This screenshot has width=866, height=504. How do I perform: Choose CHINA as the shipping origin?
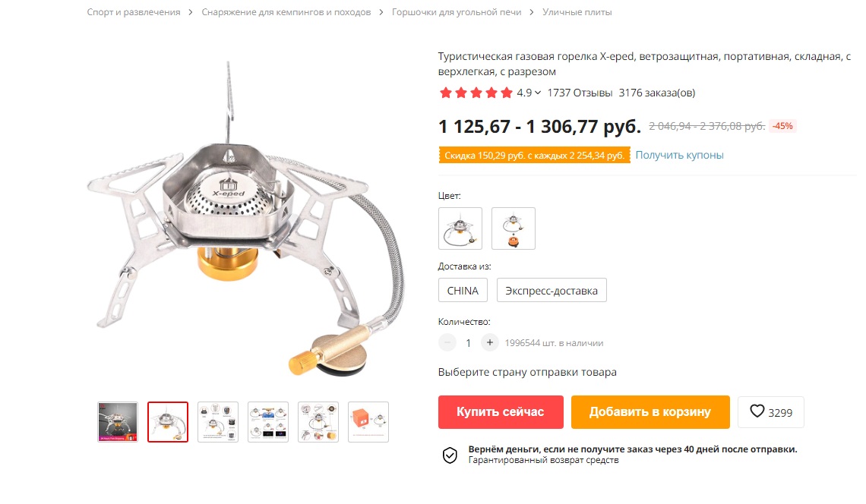463,291
